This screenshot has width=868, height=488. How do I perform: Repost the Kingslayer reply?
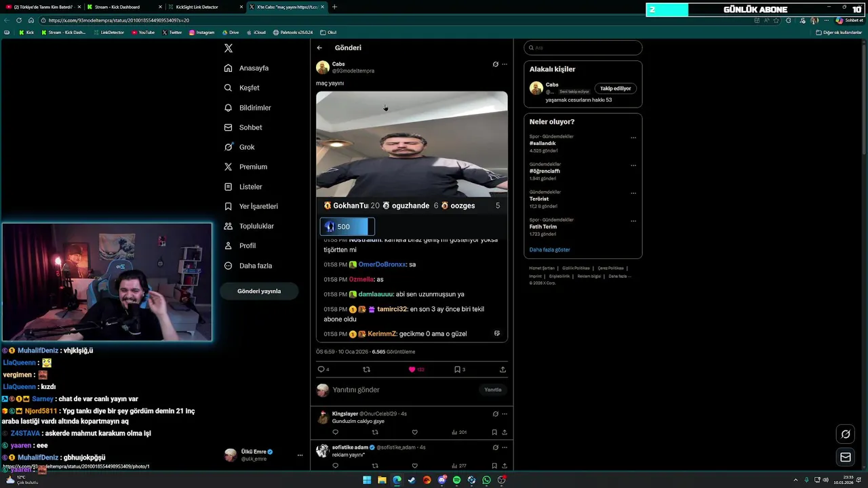375,432
